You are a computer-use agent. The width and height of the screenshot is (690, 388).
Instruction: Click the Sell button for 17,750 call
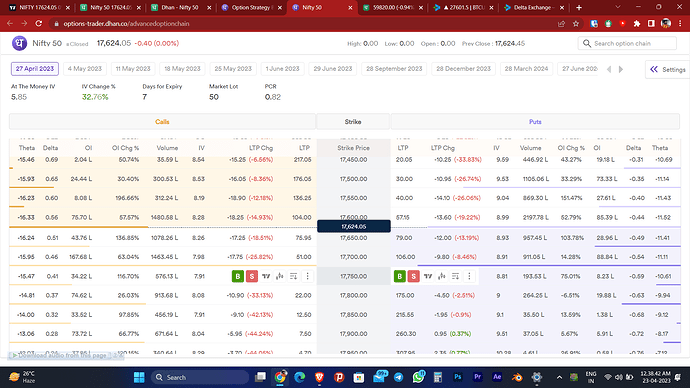coord(252,276)
